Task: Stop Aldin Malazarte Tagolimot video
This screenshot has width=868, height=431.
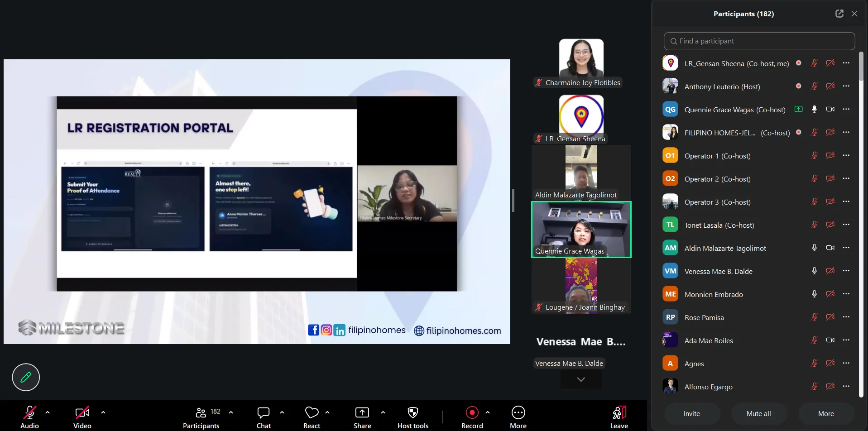Action: 830,248
